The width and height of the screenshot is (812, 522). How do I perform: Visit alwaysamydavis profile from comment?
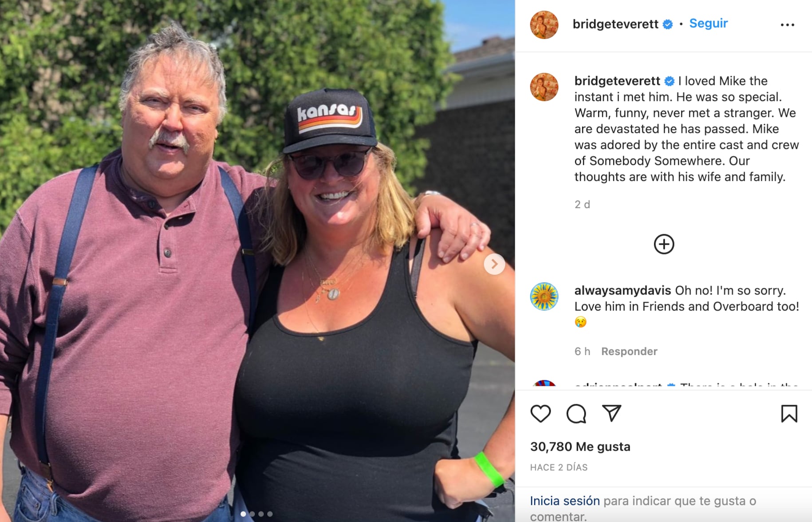coord(623,290)
